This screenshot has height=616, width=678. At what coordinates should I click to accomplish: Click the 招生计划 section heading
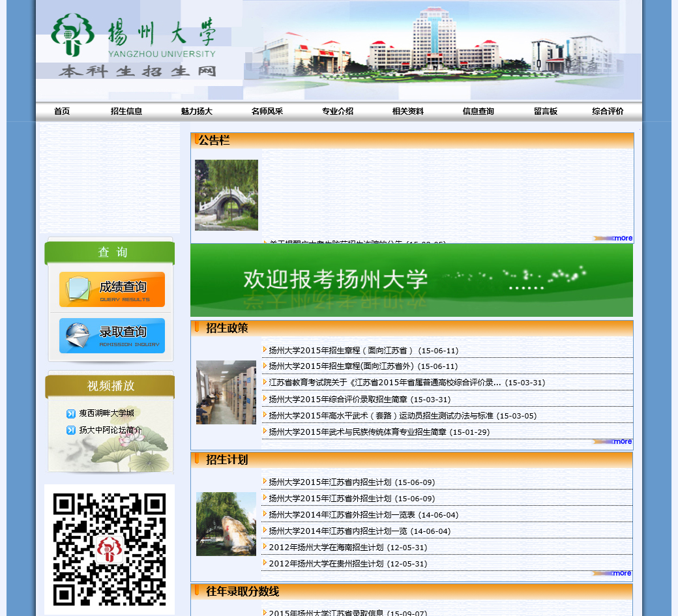(x=227, y=460)
